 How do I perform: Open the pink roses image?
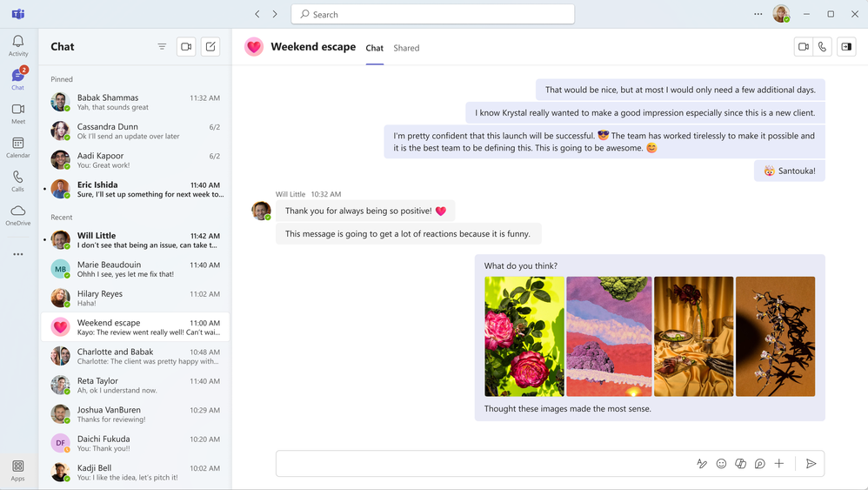click(524, 337)
